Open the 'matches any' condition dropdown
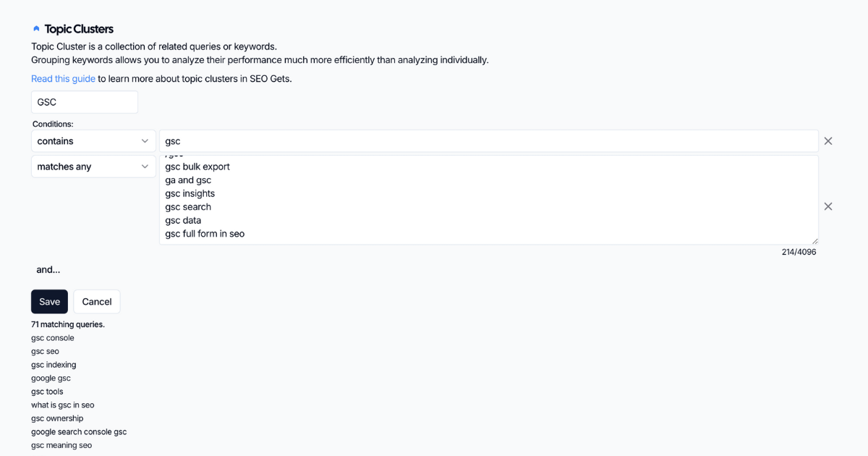This screenshot has height=456, width=868. point(93,166)
